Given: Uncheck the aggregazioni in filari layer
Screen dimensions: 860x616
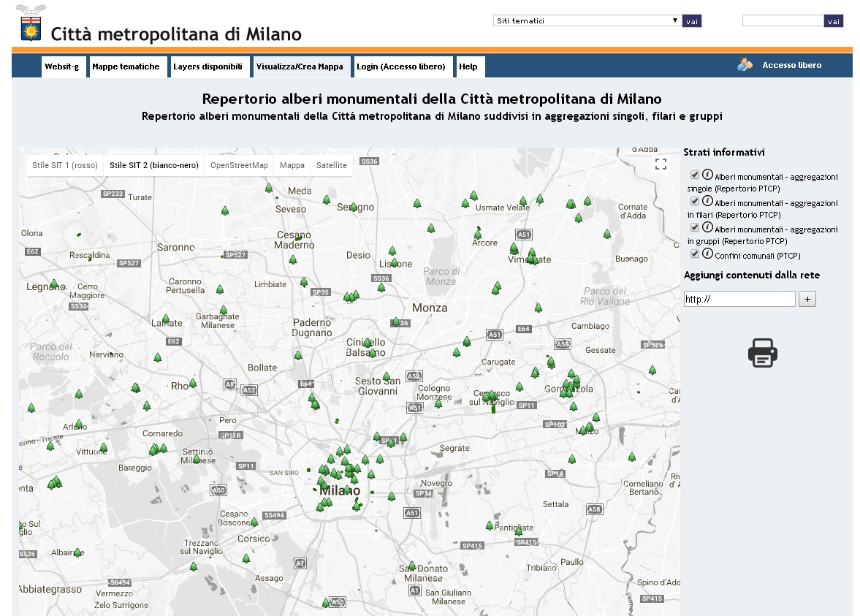Looking at the screenshot, I should (x=694, y=202).
